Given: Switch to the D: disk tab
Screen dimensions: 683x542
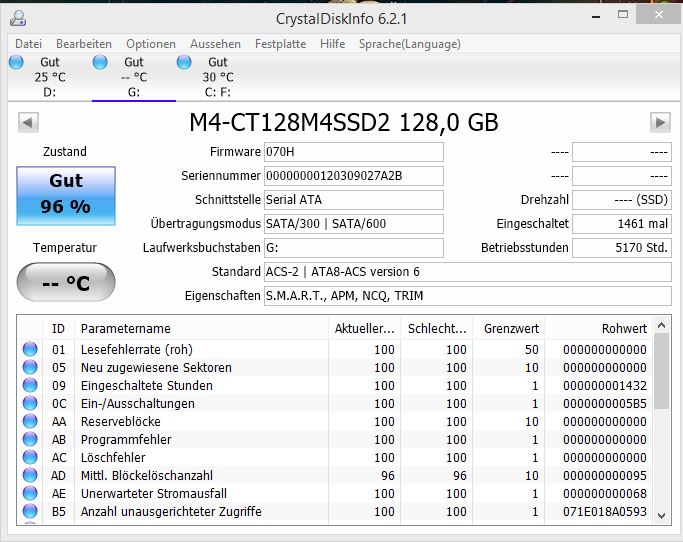Looking at the screenshot, I should pos(50,77).
